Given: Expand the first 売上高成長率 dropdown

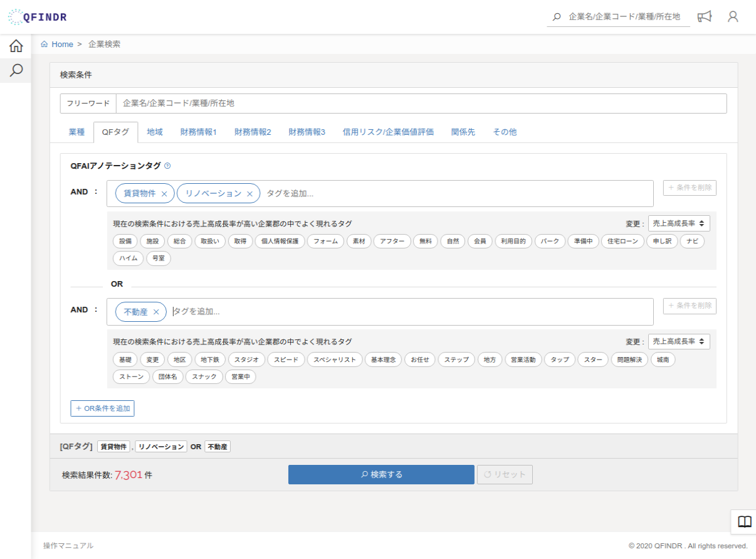Looking at the screenshot, I should tap(679, 223).
